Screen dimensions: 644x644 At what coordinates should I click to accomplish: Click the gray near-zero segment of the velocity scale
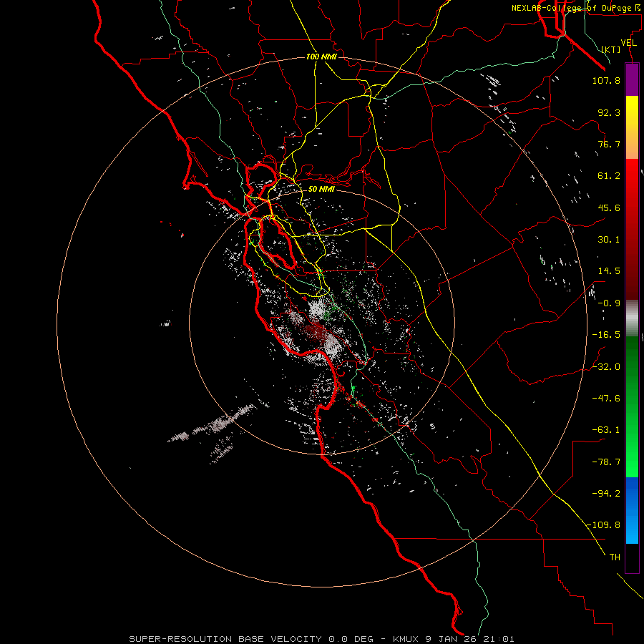[632, 318]
